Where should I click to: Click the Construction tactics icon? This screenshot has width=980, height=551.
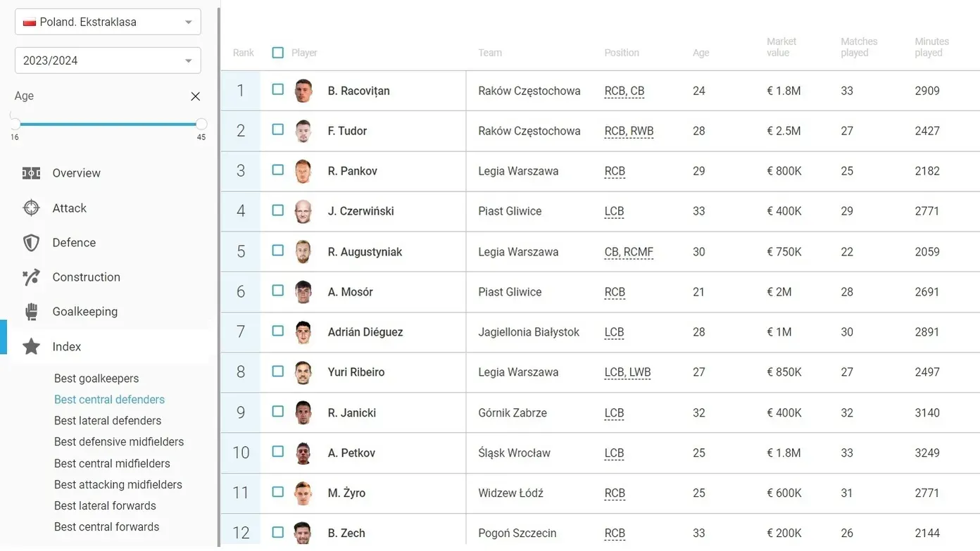[x=31, y=277]
